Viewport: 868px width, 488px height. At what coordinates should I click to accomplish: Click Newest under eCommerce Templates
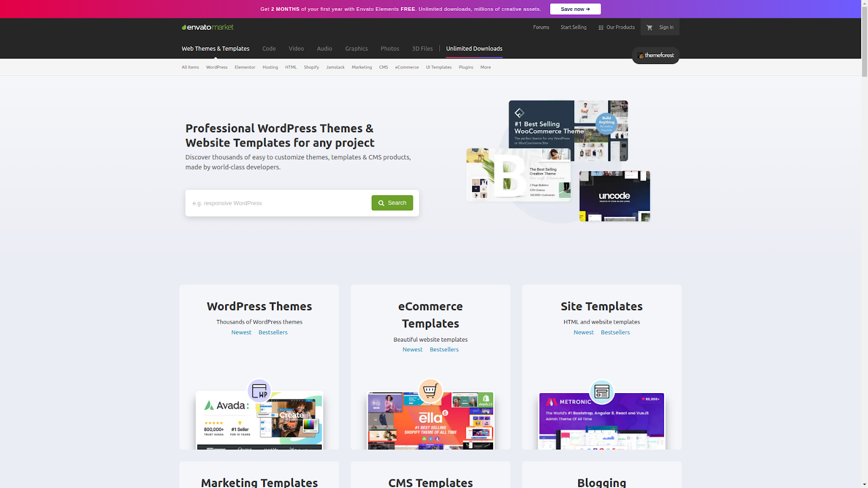(x=412, y=350)
